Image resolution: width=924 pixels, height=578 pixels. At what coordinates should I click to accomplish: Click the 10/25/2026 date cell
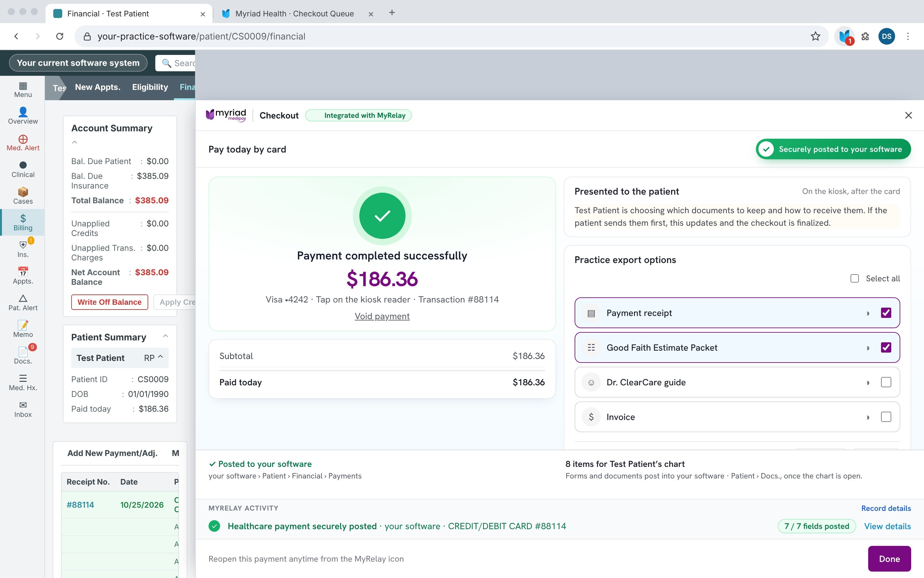(142, 504)
